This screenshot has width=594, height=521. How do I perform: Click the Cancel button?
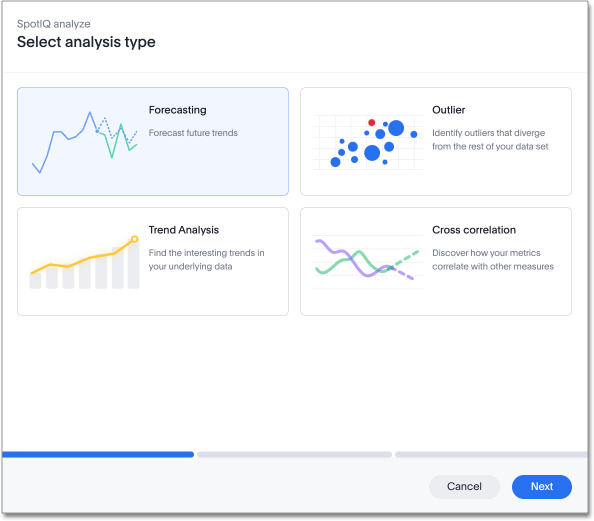point(464,487)
